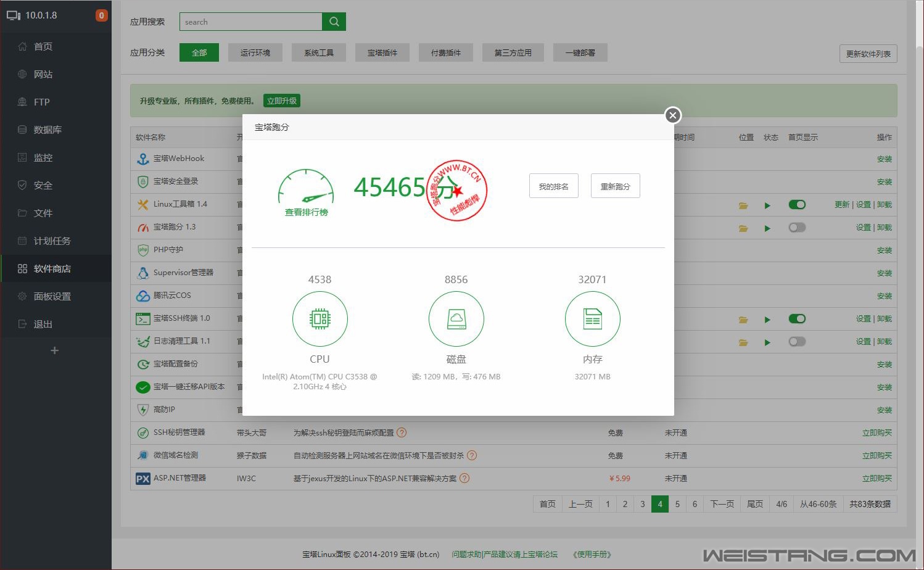Open the FTP section from the sidebar

point(41,102)
